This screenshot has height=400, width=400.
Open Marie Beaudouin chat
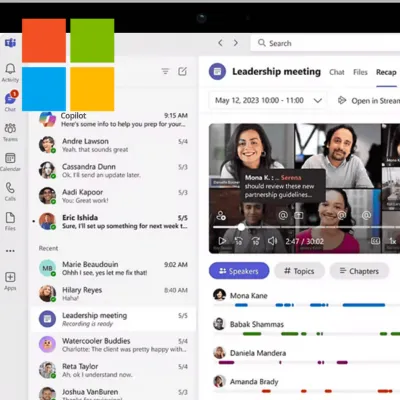click(x=113, y=268)
